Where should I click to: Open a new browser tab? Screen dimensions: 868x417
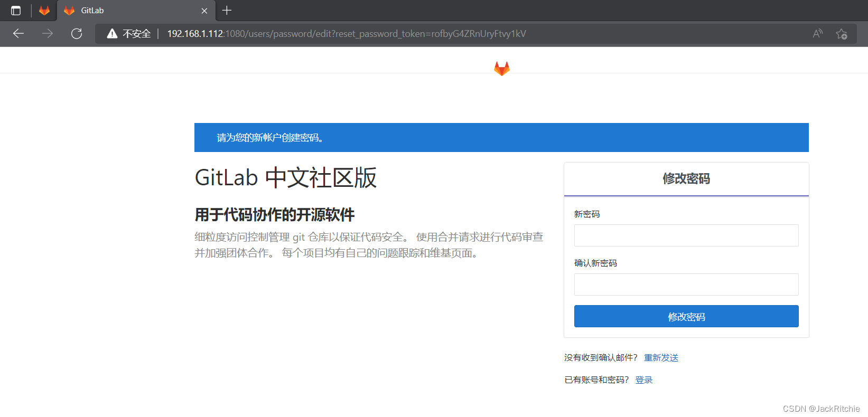click(x=227, y=11)
